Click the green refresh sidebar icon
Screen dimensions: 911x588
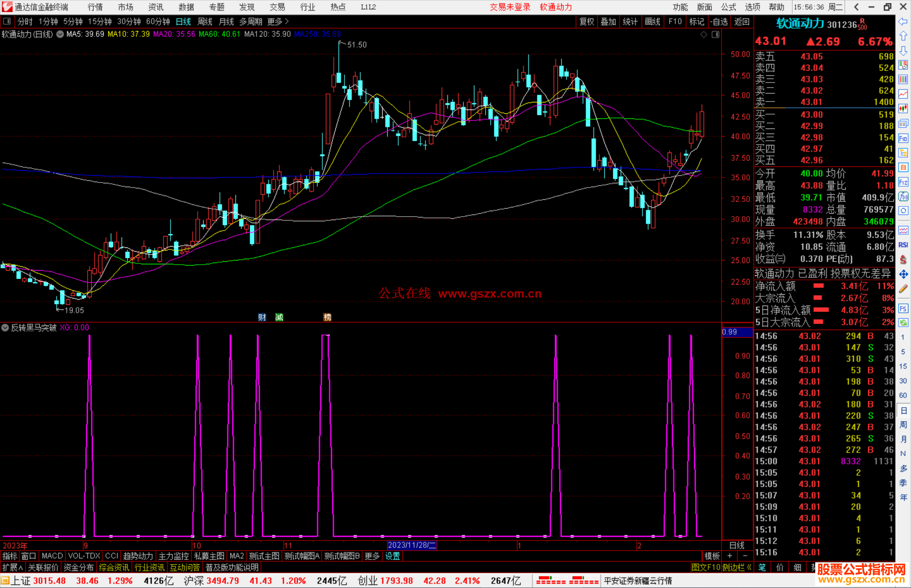tap(903, 323)
